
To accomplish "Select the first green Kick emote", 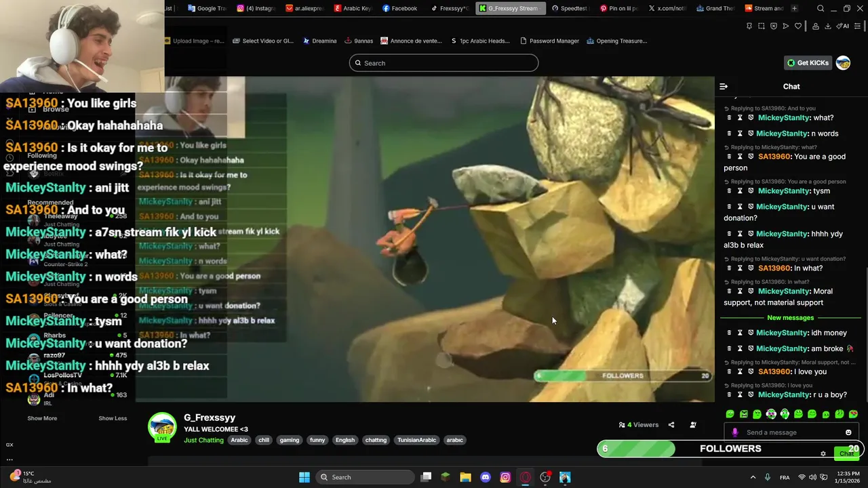I will tap(730, 413).
